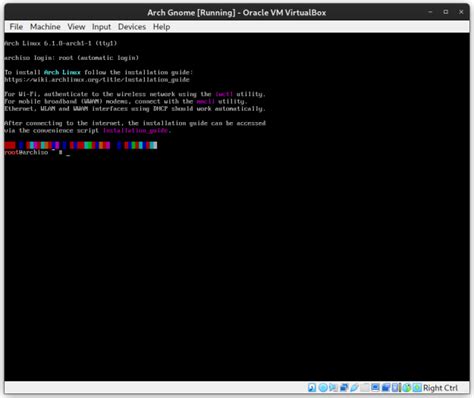
Task: Click the shared folders indicator icon
Action: pos(365,388)
